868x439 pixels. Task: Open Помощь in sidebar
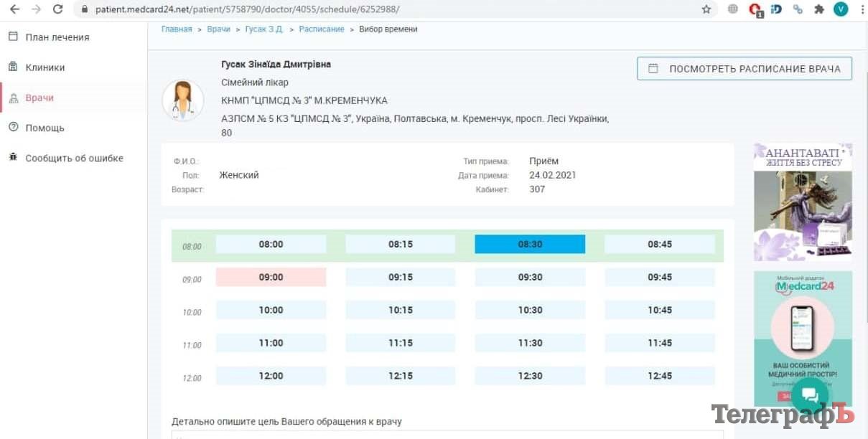pyautogui.click(x=45, y=128)
